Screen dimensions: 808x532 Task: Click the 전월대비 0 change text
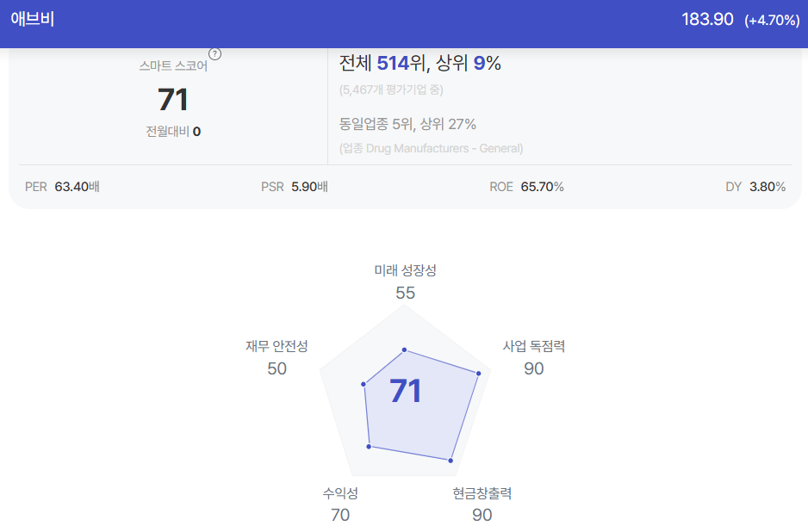point(173,132)
